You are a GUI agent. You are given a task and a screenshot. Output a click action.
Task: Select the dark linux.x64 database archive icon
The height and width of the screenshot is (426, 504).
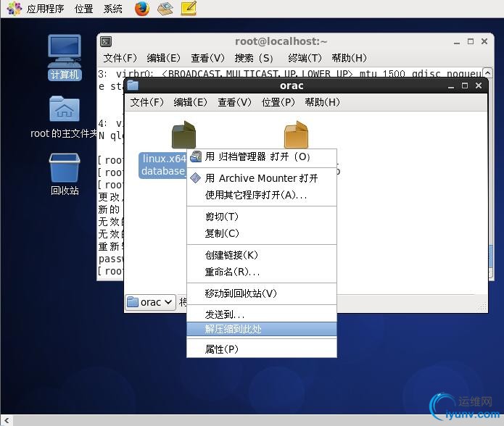[x=183, y=135]
